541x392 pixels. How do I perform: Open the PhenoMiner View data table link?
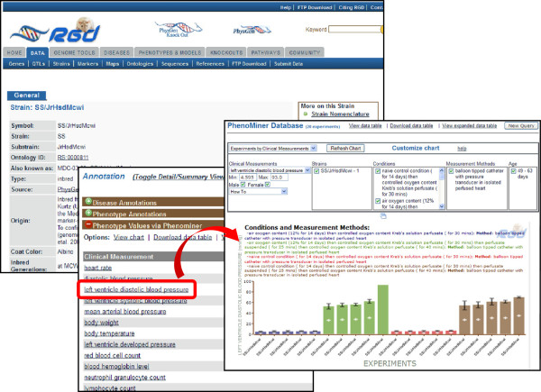pyautogui.click(x=365, y=126)
